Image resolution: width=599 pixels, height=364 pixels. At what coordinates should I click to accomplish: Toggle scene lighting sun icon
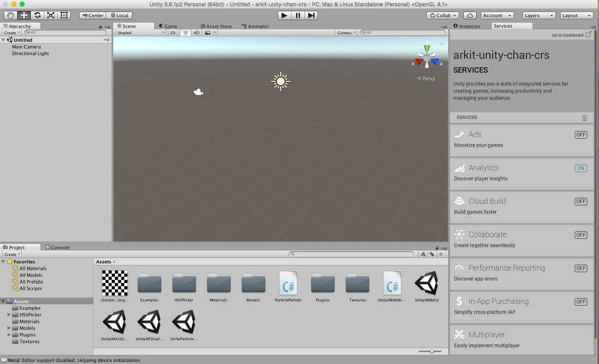click(186, 33)
